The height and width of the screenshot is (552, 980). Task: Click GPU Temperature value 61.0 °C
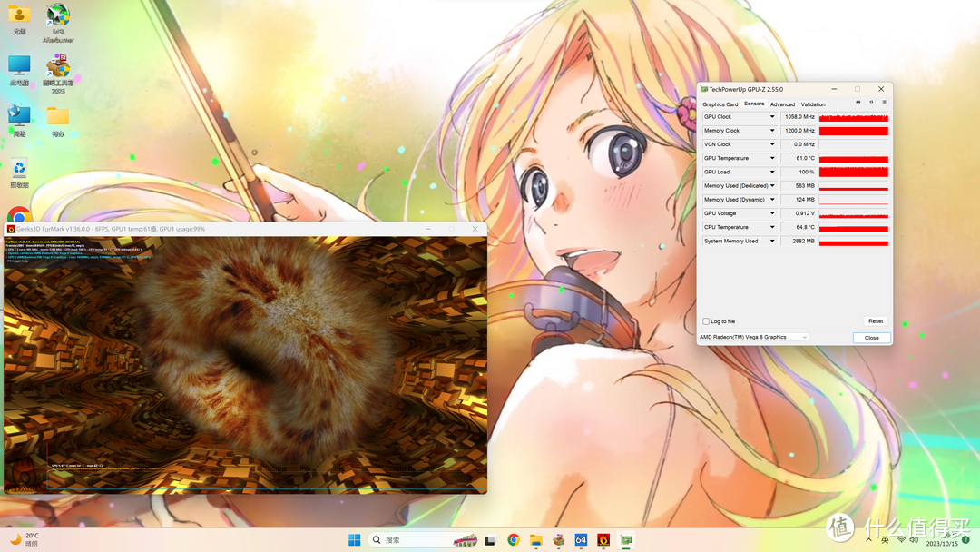point(799,158)
